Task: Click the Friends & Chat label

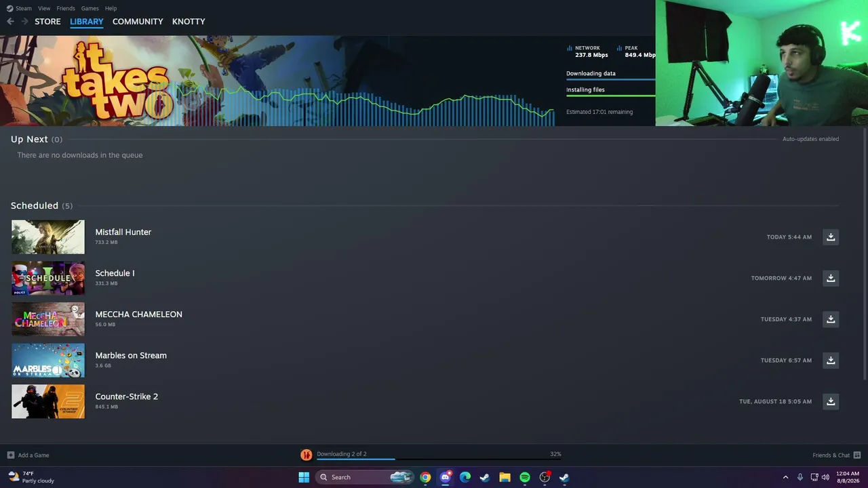Action: [x=831, y=455]
